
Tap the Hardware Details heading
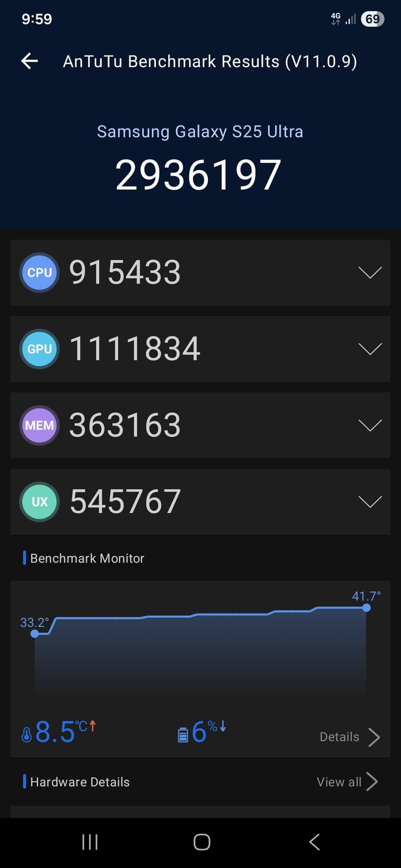pos(80,782)
